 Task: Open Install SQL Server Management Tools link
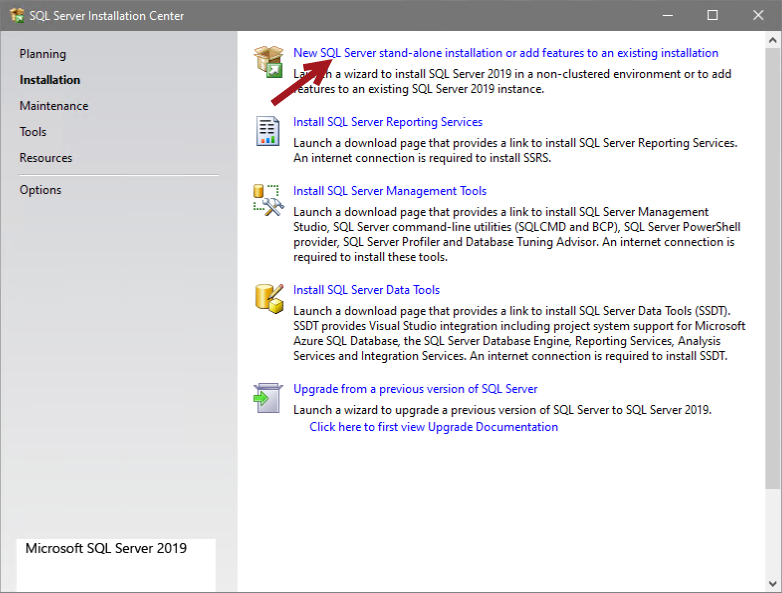click(x=390, y=191)
